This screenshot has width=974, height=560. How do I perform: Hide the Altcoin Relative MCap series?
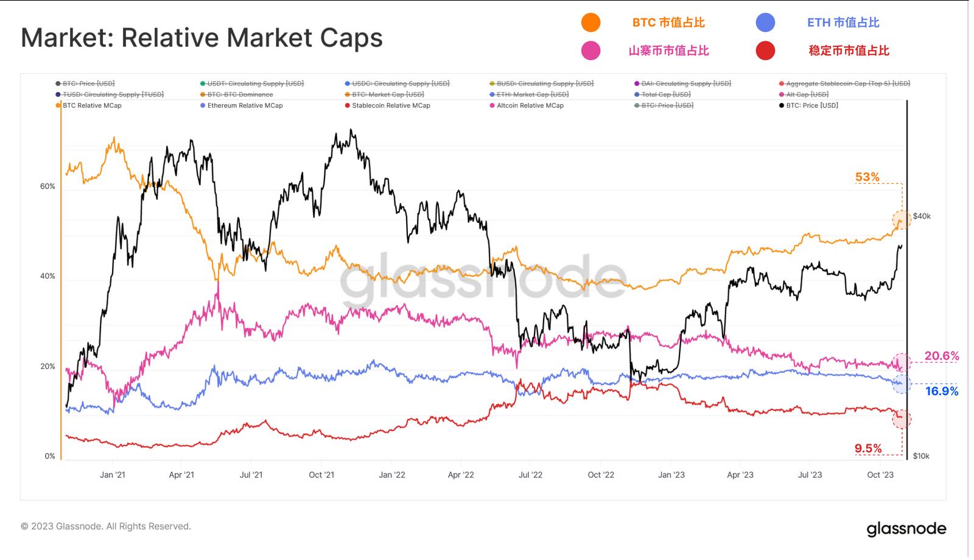(x=530, y=105)
